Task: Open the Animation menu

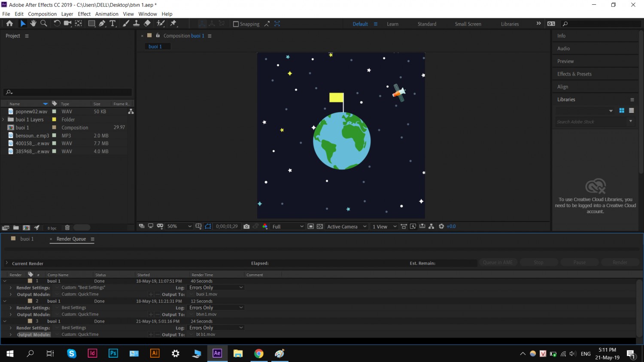Action: click(x=106, y=14)
